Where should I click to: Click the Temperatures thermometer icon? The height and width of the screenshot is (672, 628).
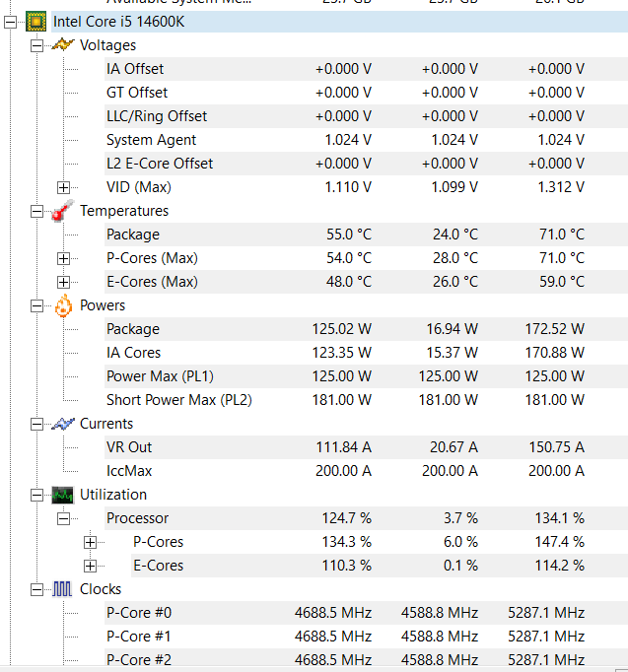[62, 211]
